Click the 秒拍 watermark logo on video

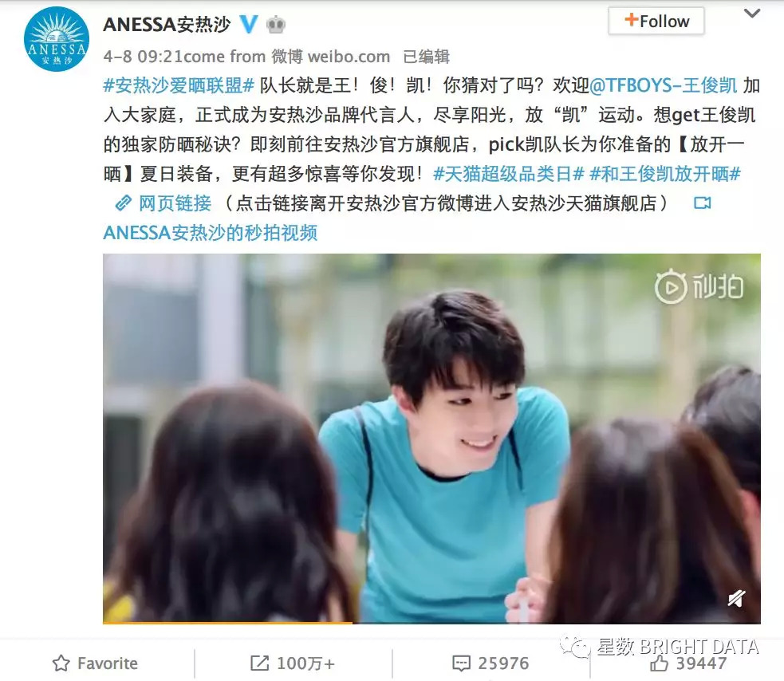click(x=699, y=286)
